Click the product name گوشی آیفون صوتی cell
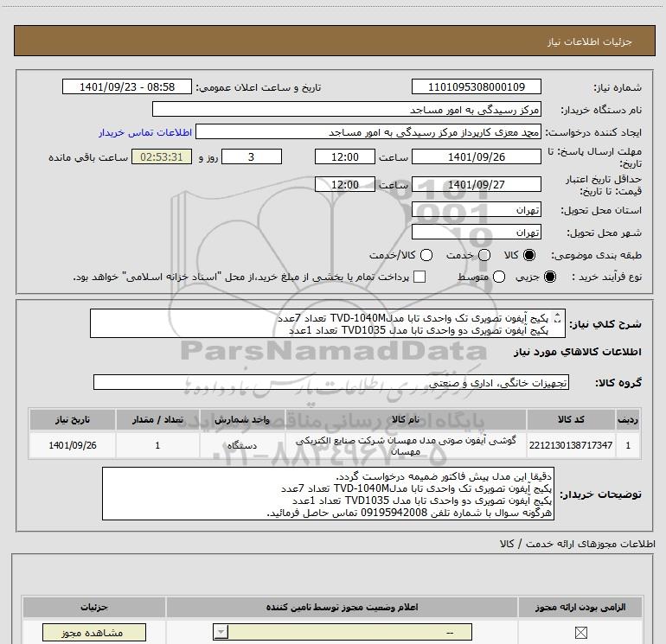The height and width of the screenshot is (644, 666). 406,445
